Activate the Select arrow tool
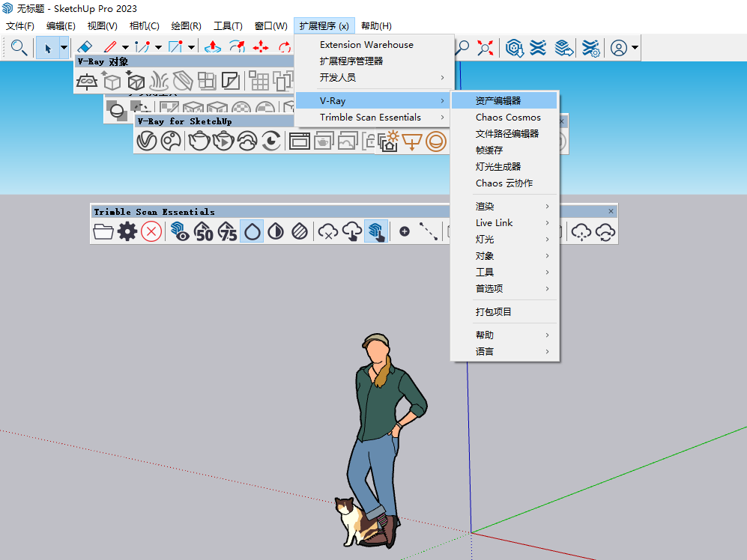Viewport: 747px width, 560px height. click(x=48, y=48)
